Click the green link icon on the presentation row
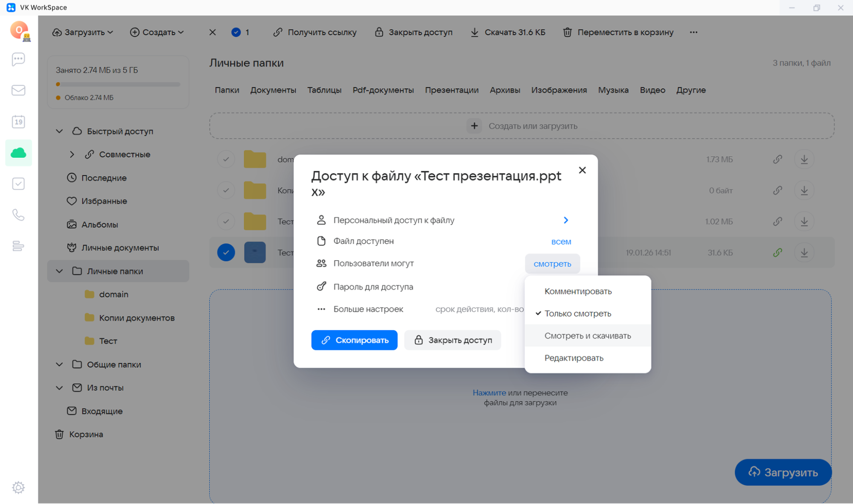The image size is (853, 504). click(x=777, y=253)
